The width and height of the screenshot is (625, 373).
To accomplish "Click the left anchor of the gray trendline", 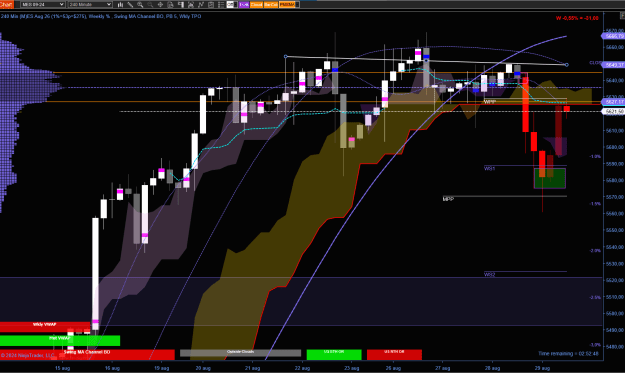I will pyautogui.click(x=285, y=57).
